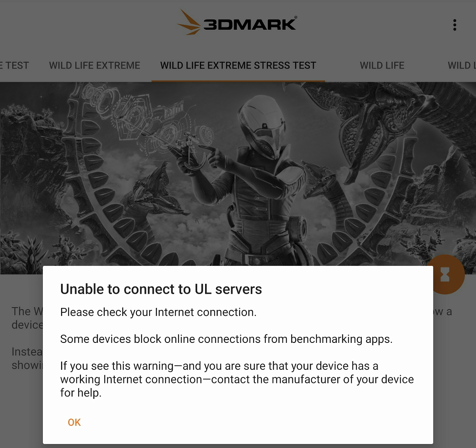
Task: Tap the dimmed paragraph starting 'Instea'
Action: (27, 358)
